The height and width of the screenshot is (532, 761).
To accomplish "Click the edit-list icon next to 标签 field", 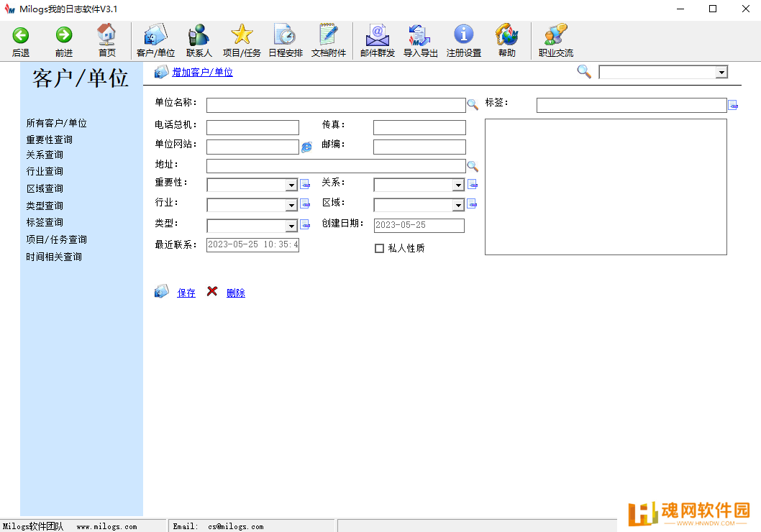I will tap(733, 105).
